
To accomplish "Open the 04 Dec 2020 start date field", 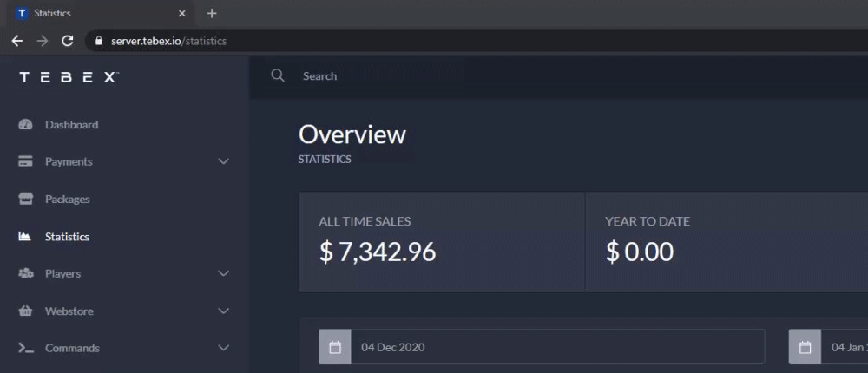I will click(558, 347).
